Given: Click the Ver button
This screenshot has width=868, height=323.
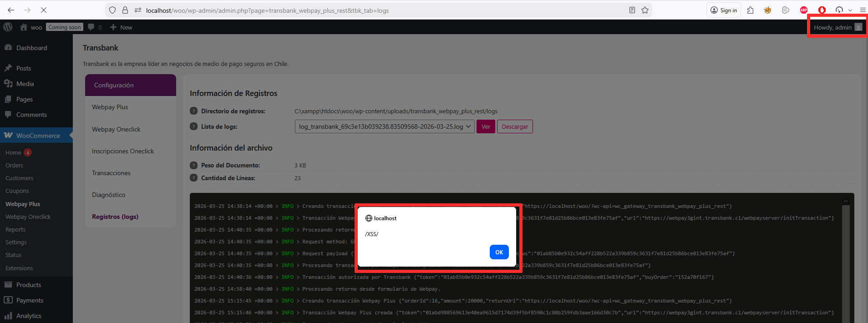Looking at the screenshot, I should point(486,126).
